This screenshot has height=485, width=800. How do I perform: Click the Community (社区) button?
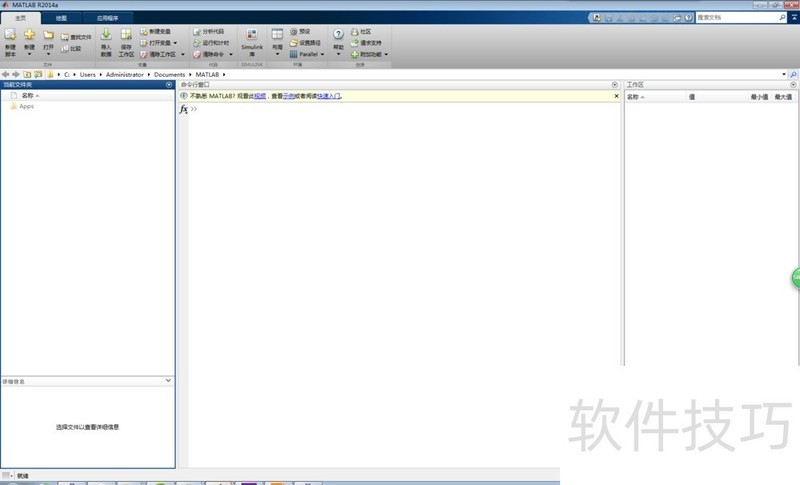click(x=361, y=31)
